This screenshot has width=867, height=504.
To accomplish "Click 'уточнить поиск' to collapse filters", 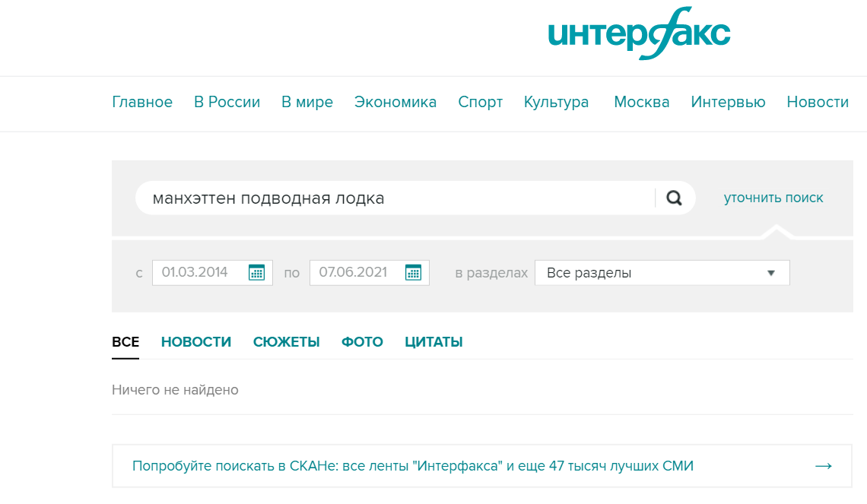I will (773, 198).
